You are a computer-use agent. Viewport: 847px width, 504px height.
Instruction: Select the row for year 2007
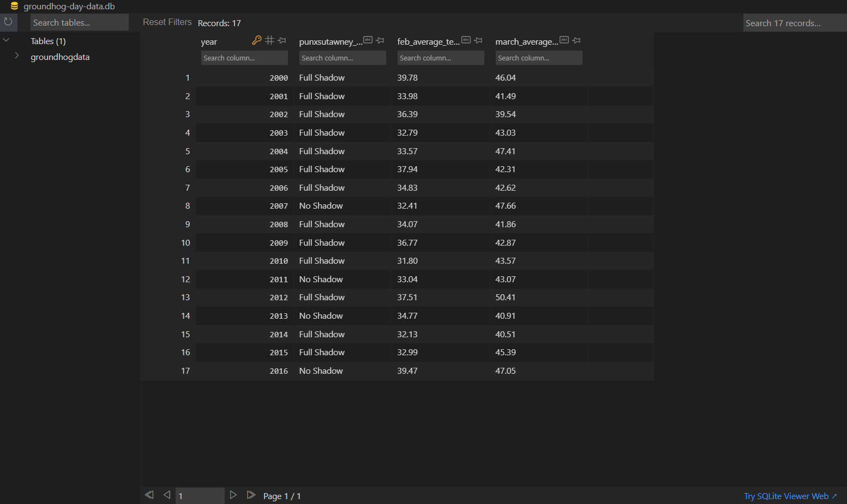pyautogui.click(x=382, y=205)
